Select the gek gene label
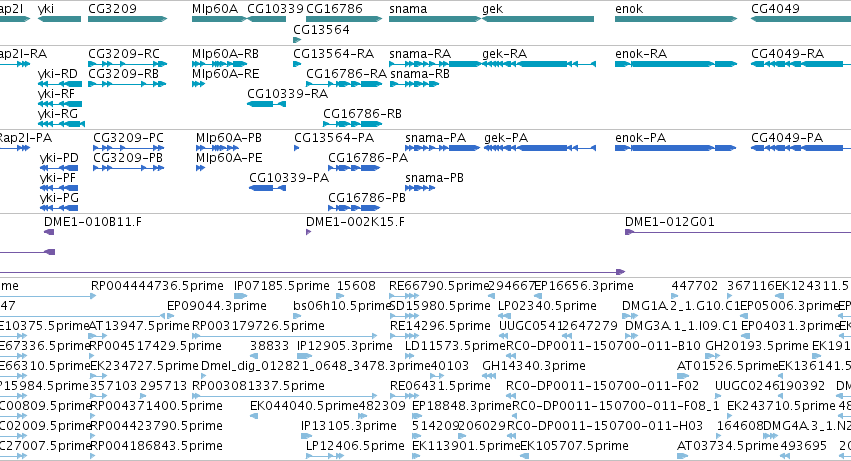 coord(492,9)
